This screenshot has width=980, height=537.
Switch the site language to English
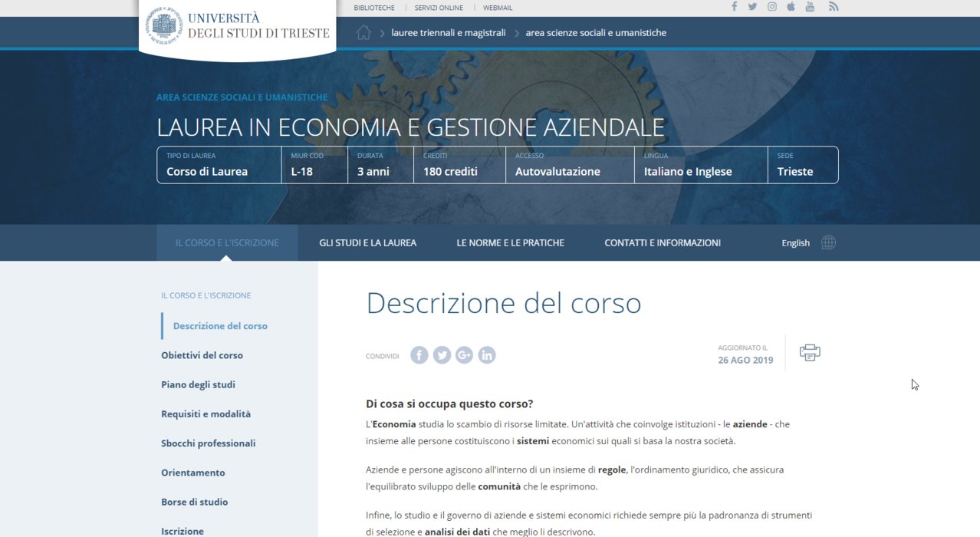[x=795, y=242]
